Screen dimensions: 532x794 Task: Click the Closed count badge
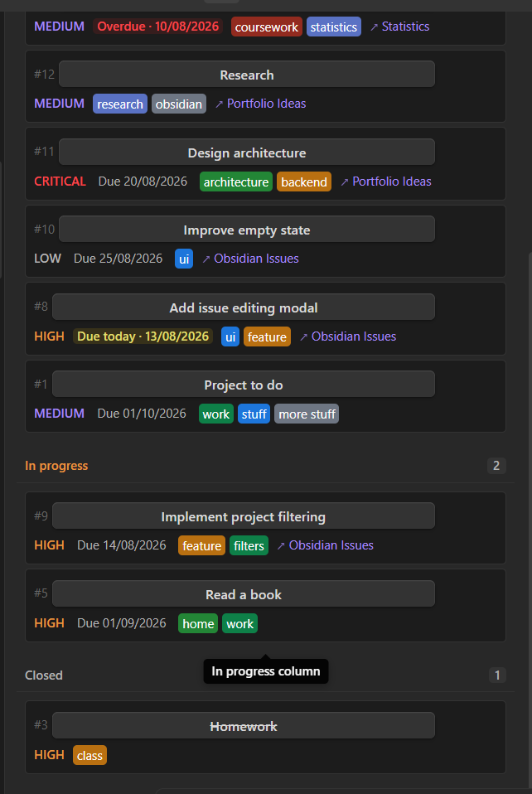497,675
